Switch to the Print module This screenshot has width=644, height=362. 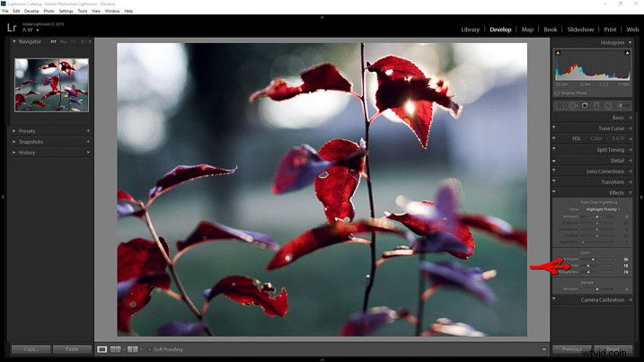(x=610, y=30)
